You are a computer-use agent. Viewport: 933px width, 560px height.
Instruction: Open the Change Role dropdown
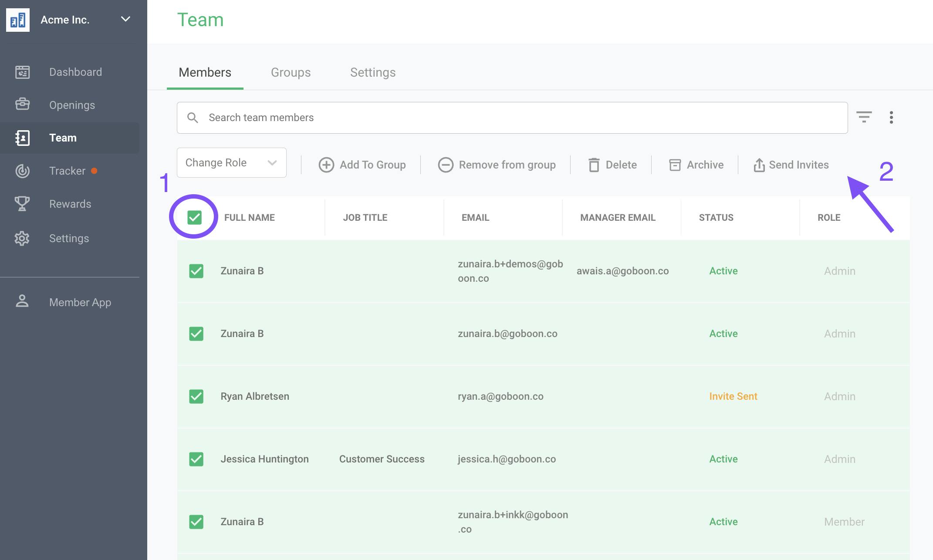(x=232, y=162)
